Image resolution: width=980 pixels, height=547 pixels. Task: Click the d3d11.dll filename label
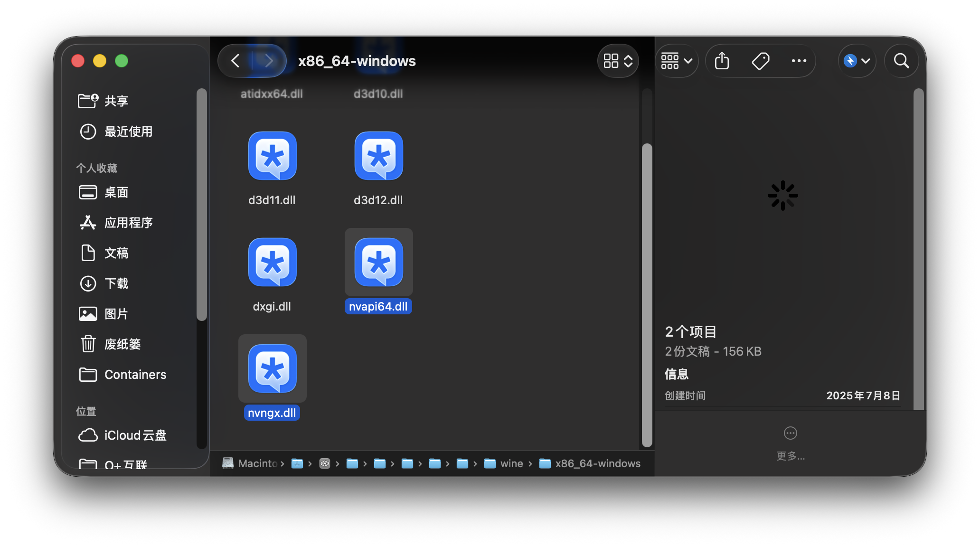point(272,200)
